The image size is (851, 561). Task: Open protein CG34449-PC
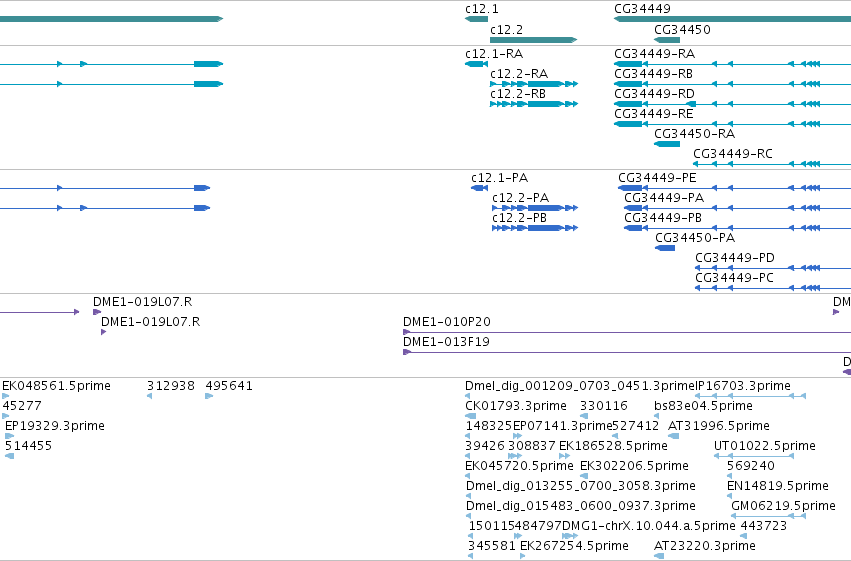click(734, 278)
